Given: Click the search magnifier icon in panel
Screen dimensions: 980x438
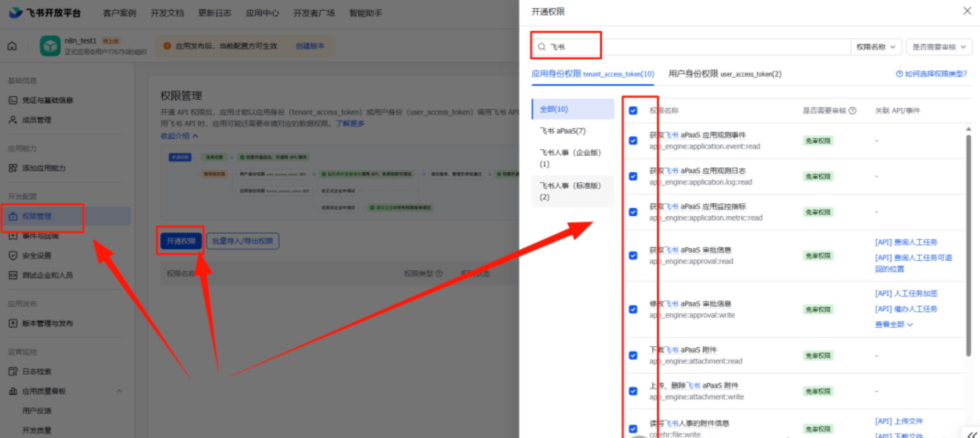Looking at the screenshot, I should tap(542, 47).
